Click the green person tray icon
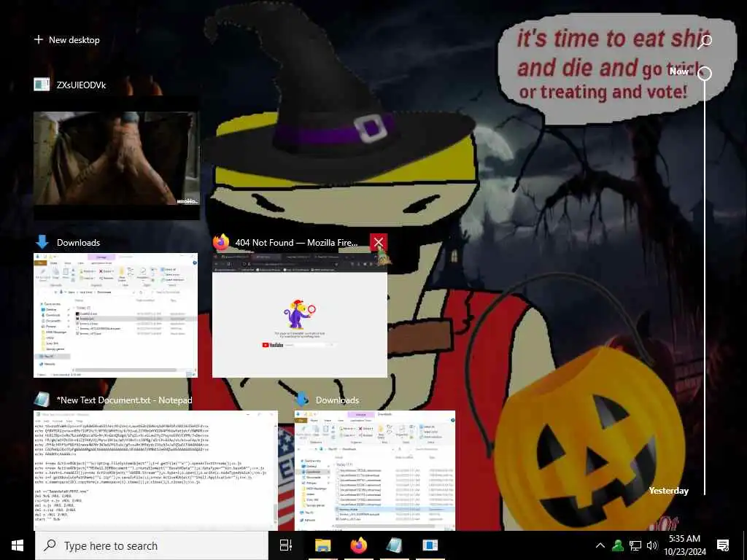 (618, 545)
